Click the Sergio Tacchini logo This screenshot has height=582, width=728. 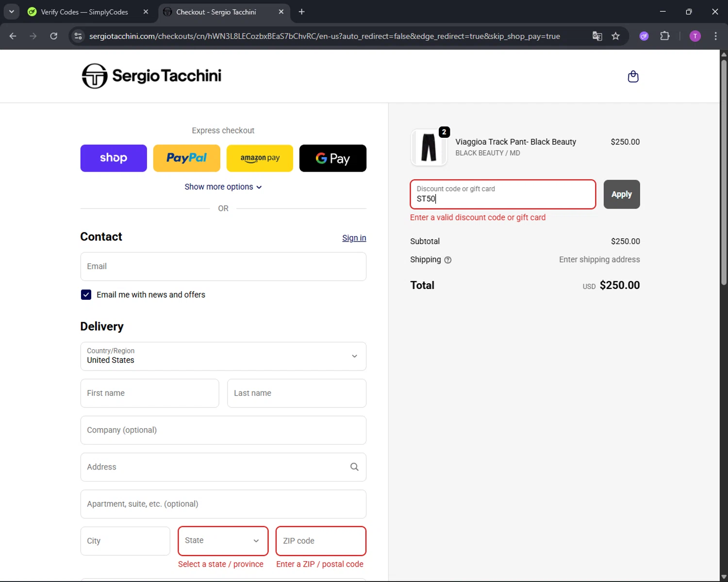pos(151,76)
